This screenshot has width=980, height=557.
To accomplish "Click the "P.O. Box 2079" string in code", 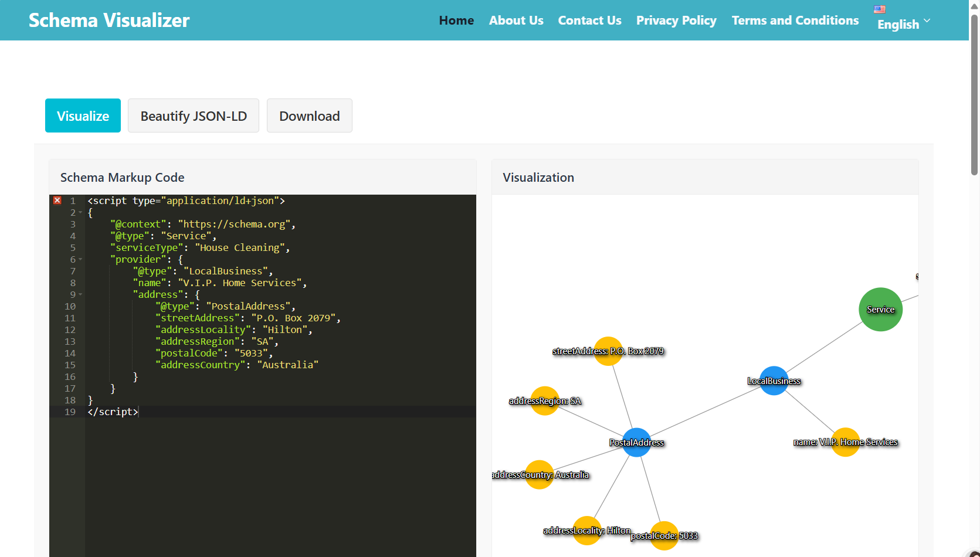I will [x=294, y=318].
